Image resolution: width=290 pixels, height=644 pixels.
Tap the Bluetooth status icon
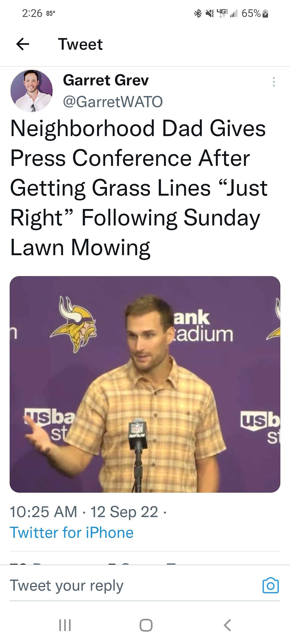[198, 13]
